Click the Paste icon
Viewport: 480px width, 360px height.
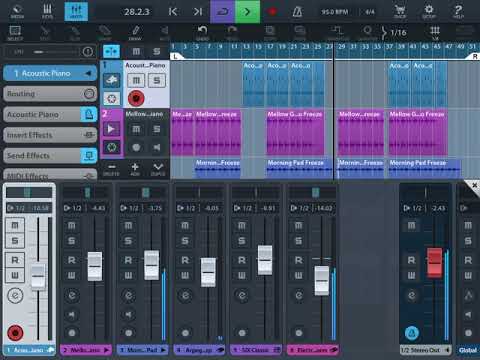tap(299, 33)
